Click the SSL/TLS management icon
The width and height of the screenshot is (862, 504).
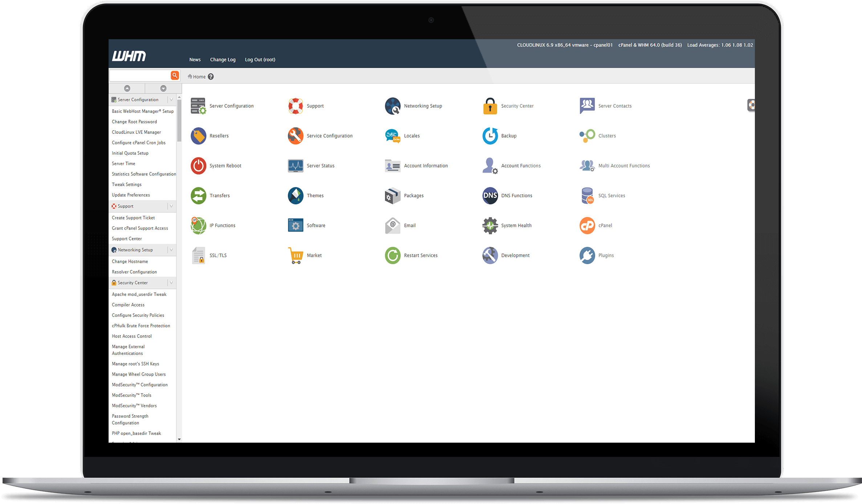pyautogui.click(x=198, y=255)
